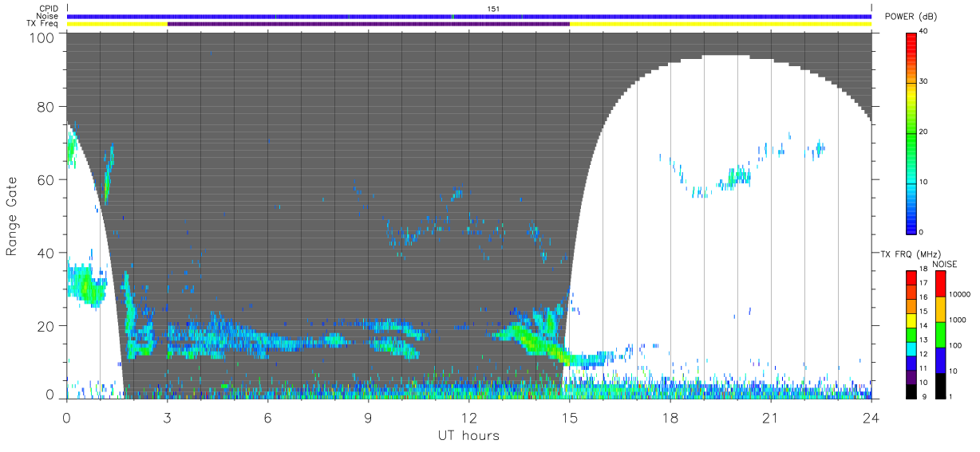
Task: Click the x-axis tick label "12"
Action: (x=469, y=418)
